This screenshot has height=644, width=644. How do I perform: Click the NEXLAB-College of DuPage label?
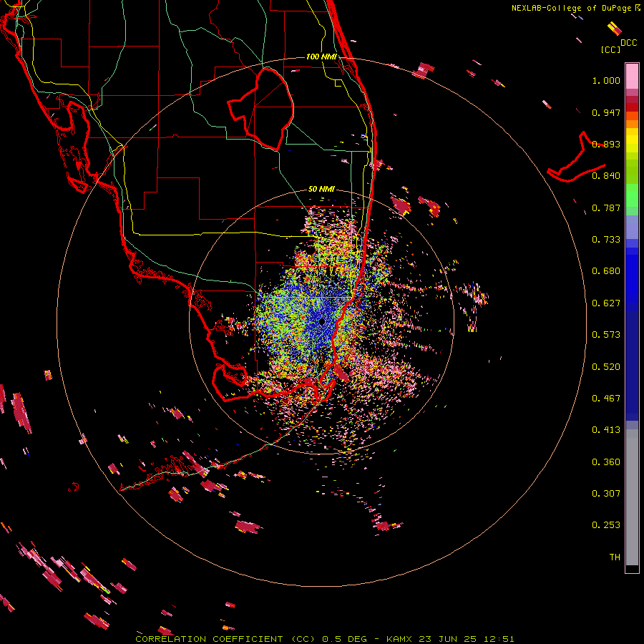click(572, 8)
